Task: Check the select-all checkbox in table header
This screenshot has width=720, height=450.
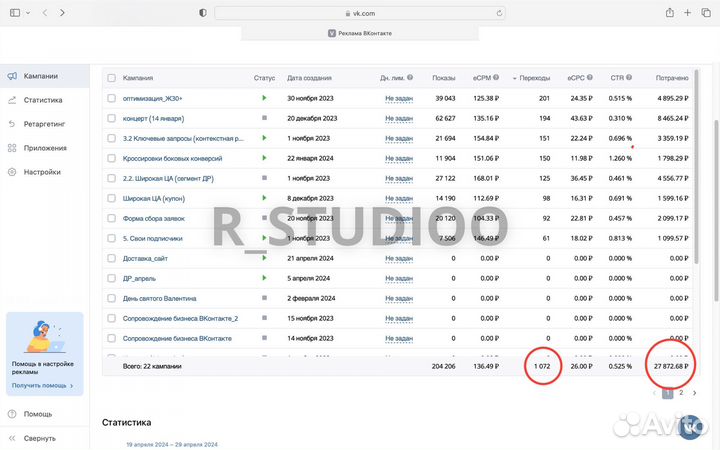Action: point(111,78)
